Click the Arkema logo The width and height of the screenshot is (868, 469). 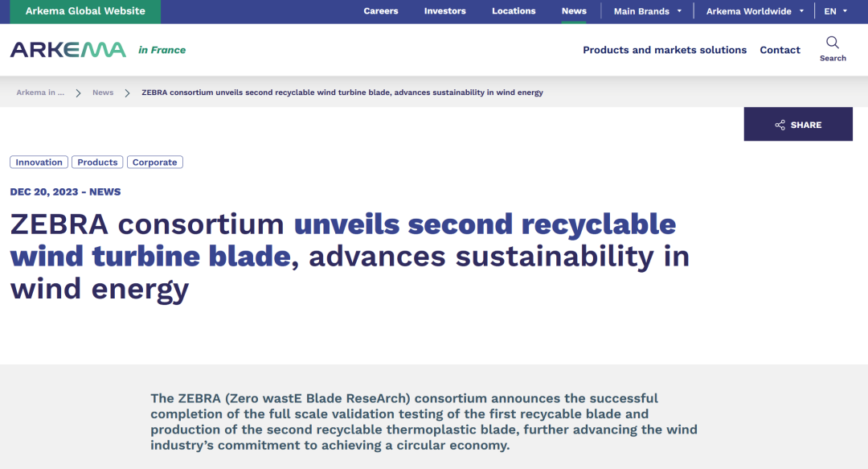68,50
